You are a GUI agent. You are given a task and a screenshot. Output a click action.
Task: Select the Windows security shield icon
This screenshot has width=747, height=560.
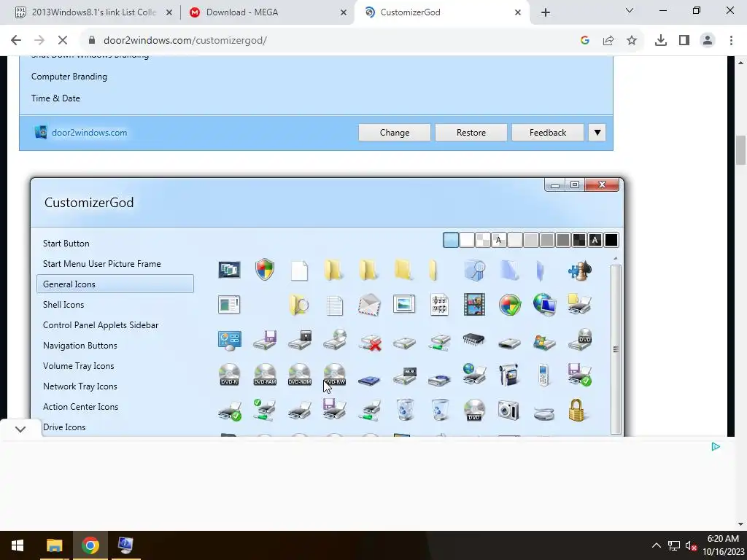(x=264, y=270)
